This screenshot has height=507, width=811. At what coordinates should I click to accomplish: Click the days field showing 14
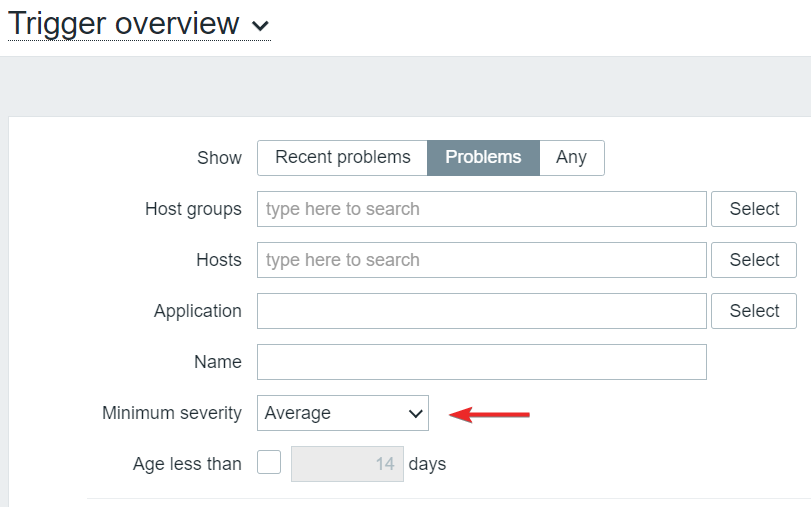[347, 464]
